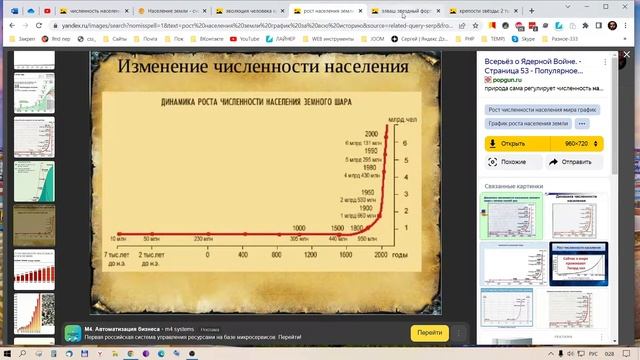Open the 'Почта' bookmarks folder

[146, 39]
